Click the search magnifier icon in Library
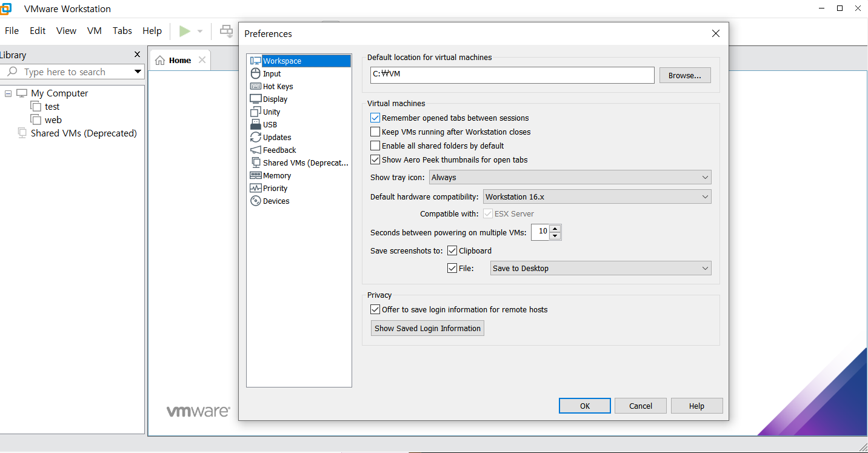868x453 pixels. (12, 72)
